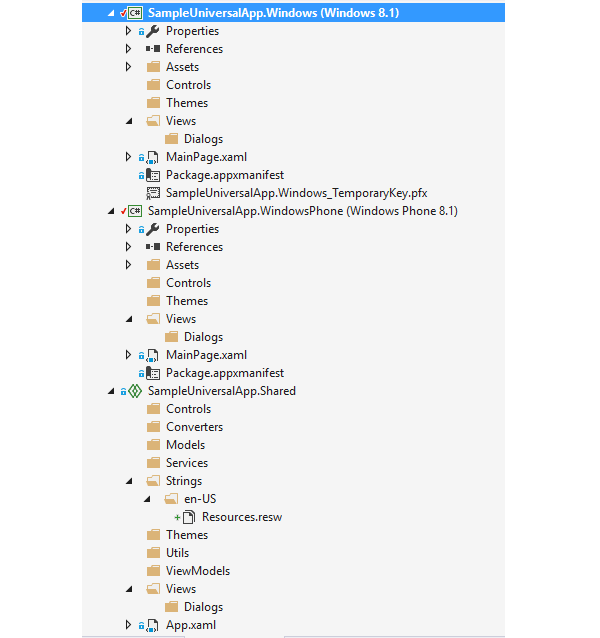Image resolution: width=600 pixels, height=638 pixels.
Task: Click Services folder icon
Action: coord(153,463)
